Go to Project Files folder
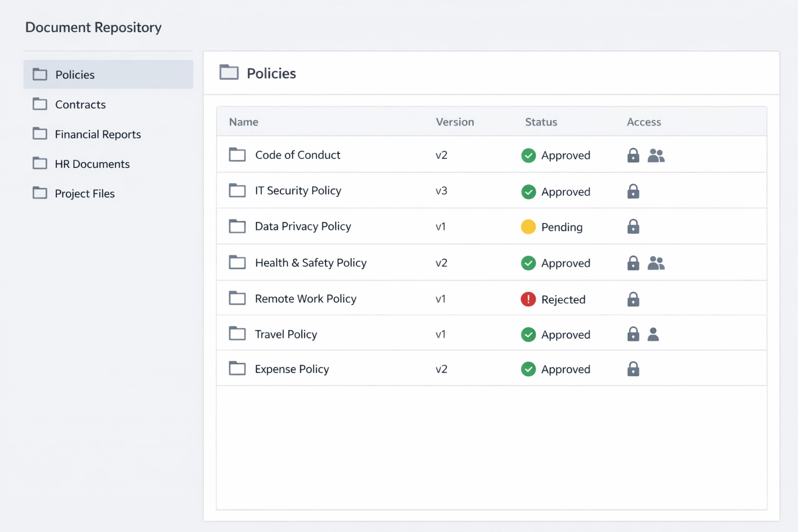The image size is (798, 532). pyautogui.click(x=85, y=194)
